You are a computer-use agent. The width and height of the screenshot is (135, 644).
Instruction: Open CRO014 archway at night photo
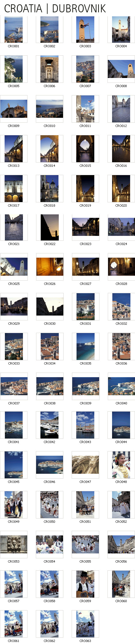click(49, 149)
